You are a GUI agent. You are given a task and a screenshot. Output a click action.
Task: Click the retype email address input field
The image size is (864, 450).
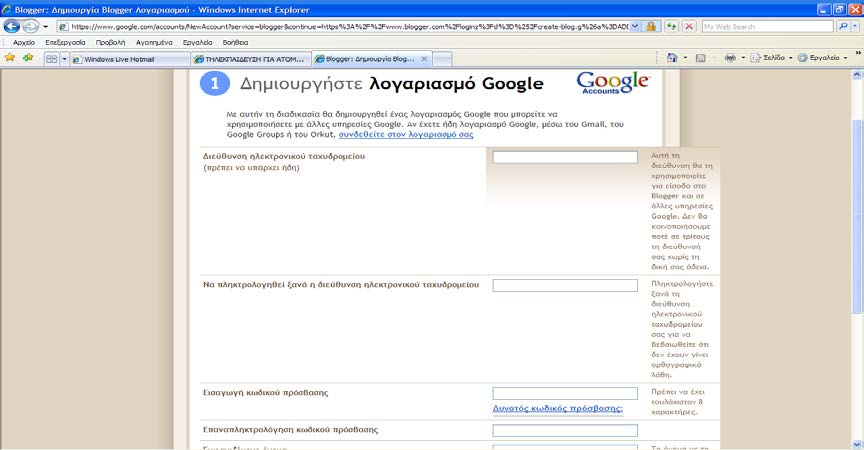pyautogui.click(x=565, y=285)
